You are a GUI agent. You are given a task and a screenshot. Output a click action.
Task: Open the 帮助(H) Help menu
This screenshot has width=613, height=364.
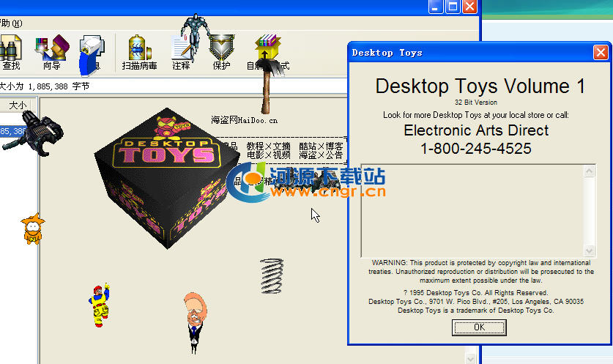point(11,23)
